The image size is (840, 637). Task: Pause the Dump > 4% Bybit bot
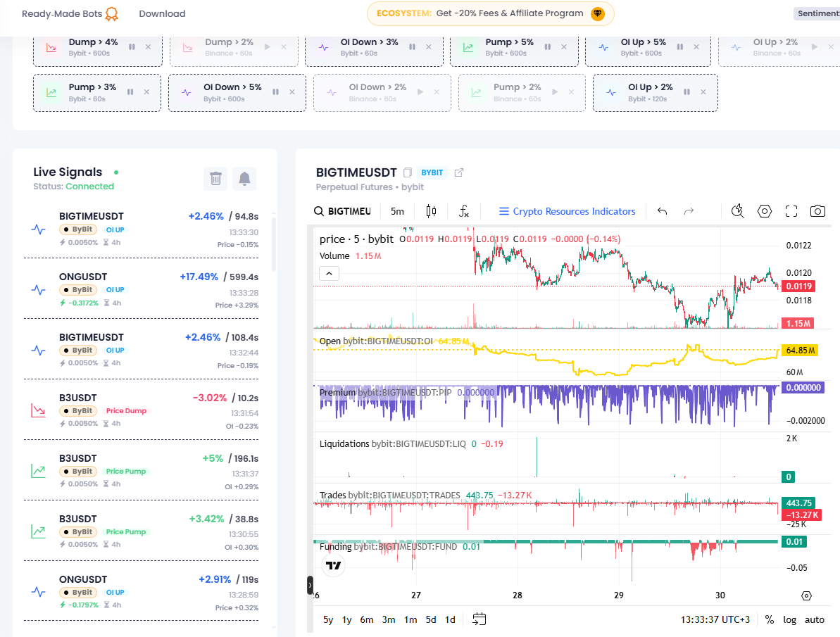pos(132,47)
